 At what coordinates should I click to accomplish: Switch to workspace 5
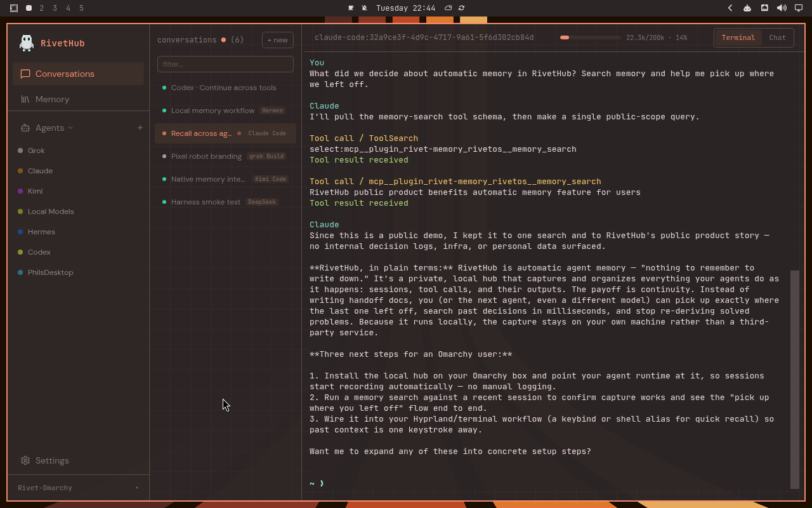click(x=82, y=8)
